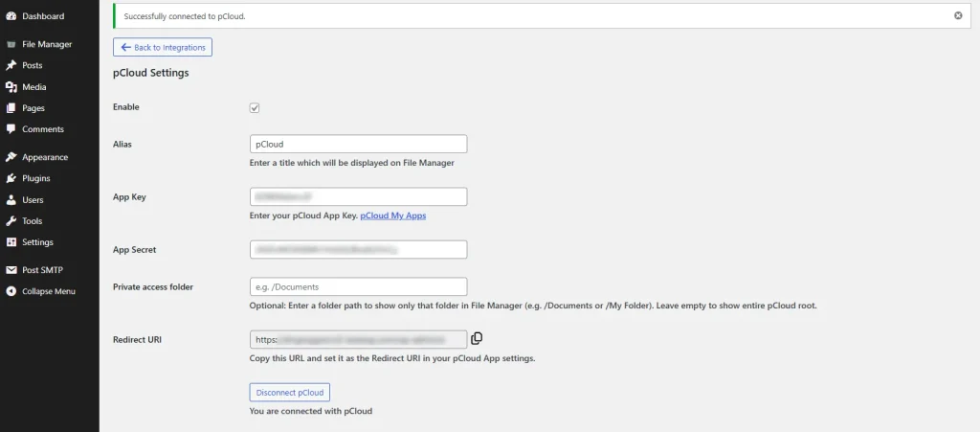
Task: Click the Settings sliders icon
Action: pos(11,242)
